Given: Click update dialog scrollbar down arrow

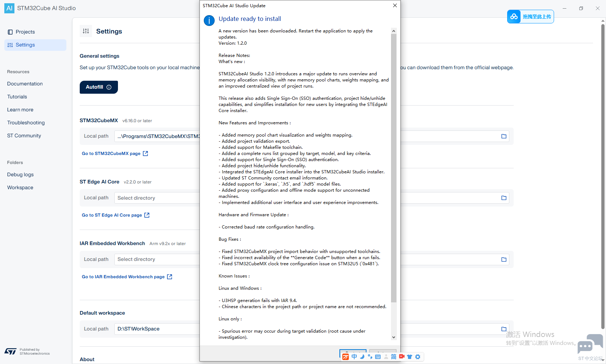Looking at the screenshot, I should coord(394,337).
